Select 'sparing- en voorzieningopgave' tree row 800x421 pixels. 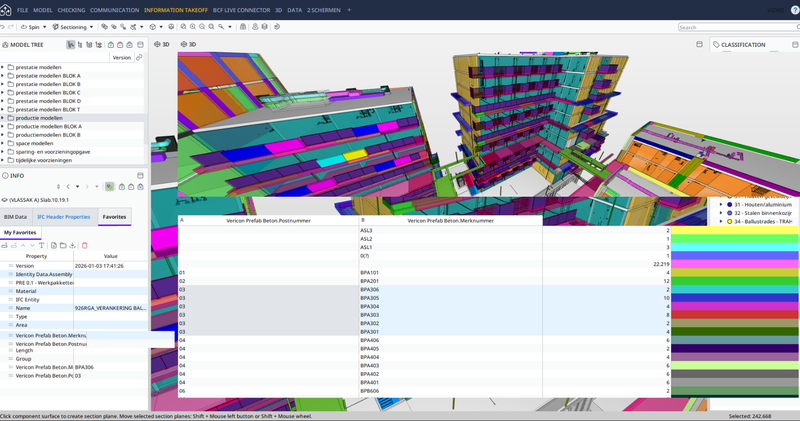72,152
